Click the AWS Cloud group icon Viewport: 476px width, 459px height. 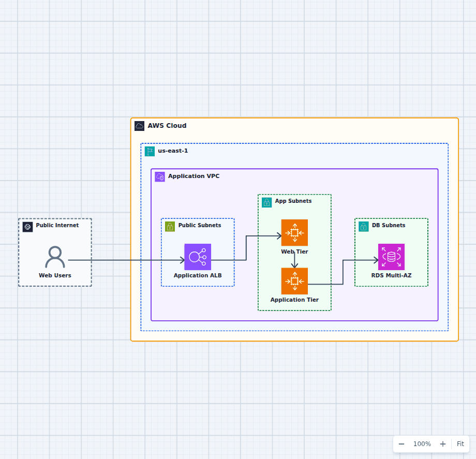click(x=139, y=126)
